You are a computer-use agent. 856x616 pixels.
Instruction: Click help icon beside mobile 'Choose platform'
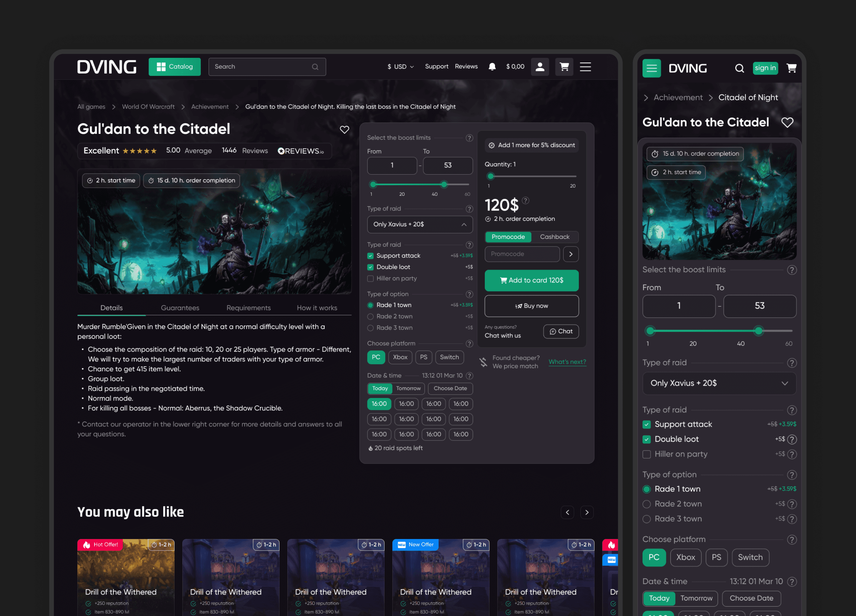pos(792,539)
